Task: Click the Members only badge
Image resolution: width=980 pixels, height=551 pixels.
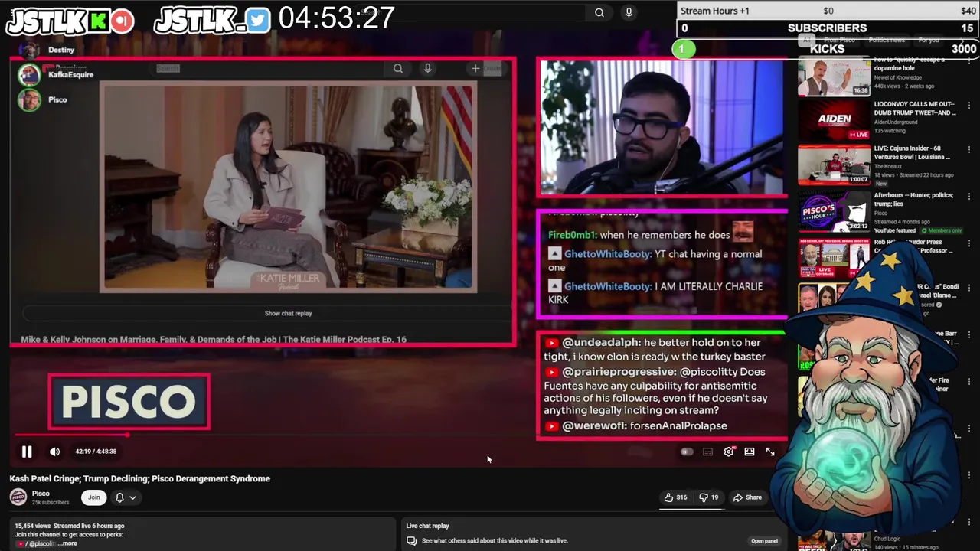Action: pos(942,230)
